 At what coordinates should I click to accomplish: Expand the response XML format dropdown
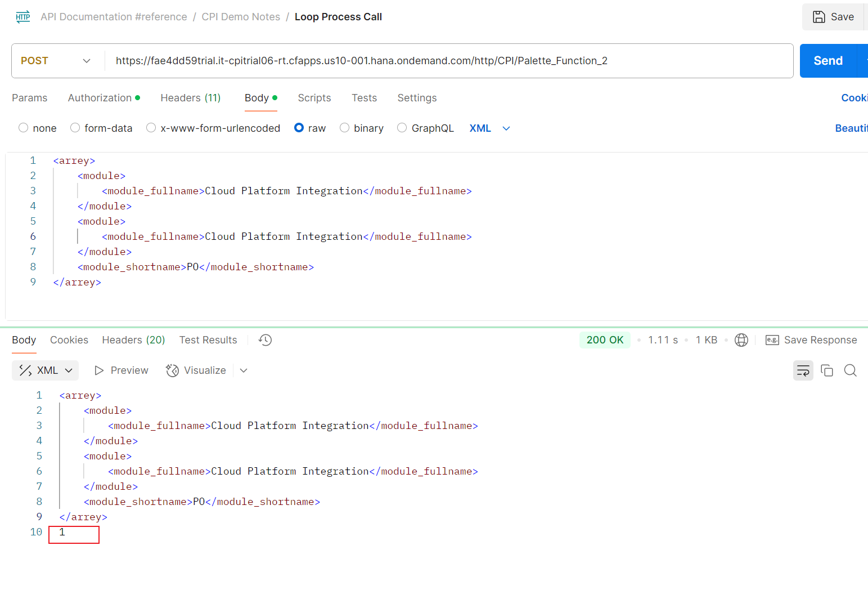pos(45,370)
